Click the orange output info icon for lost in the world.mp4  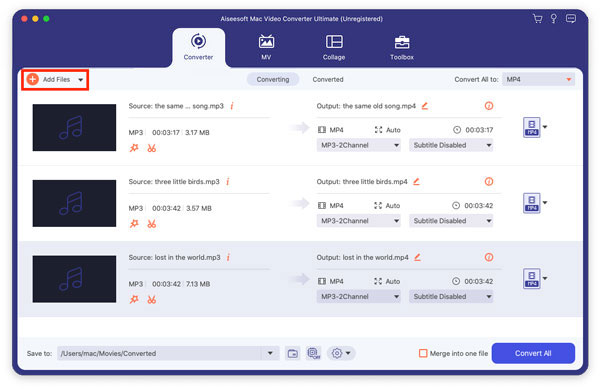pyautogui.click(x=489, y=257)
